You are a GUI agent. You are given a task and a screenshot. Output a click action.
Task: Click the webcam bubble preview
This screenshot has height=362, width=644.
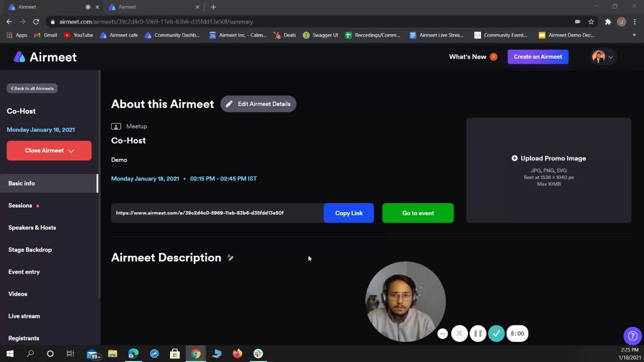click(x=406, y=302)
